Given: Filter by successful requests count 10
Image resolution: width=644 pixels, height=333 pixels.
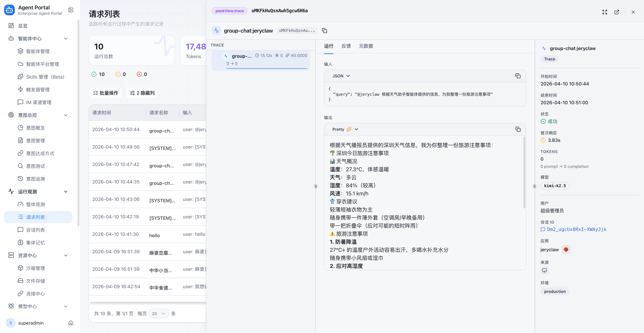Looking at the screenshot, I should (x=98, y=74).
